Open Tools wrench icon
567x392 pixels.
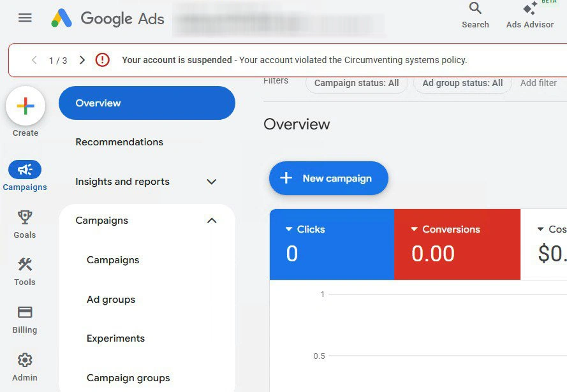pyautogui.click(x=25, y=265)
